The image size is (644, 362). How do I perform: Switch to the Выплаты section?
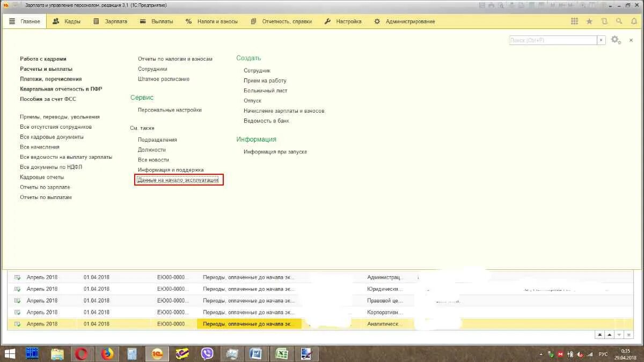[156, 21]
